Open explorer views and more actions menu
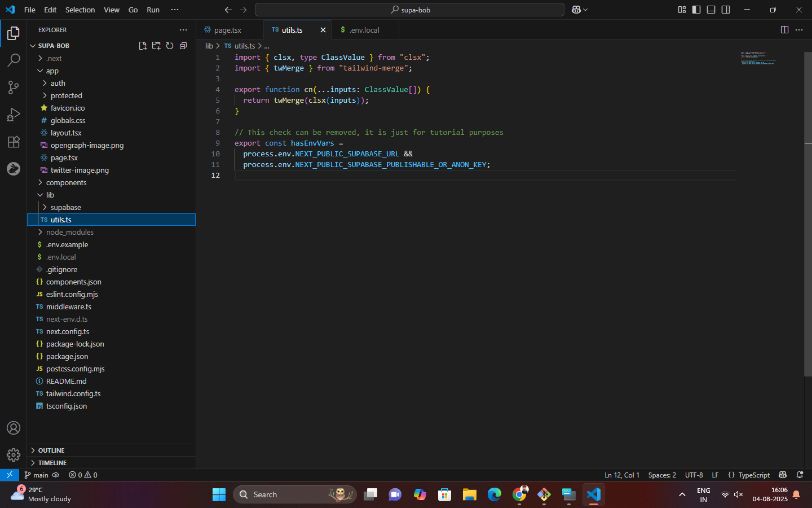The height and width of the screenshot is (508, 812). pyautogui.click(x=183, y=30)
